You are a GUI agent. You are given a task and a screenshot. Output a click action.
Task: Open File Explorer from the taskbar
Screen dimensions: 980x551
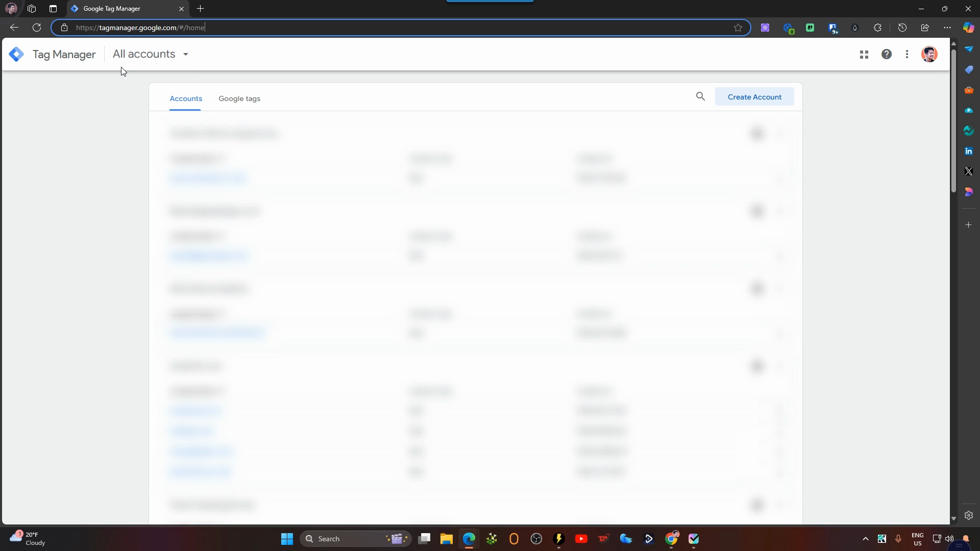pyautogui.click(x=447, y=539)
